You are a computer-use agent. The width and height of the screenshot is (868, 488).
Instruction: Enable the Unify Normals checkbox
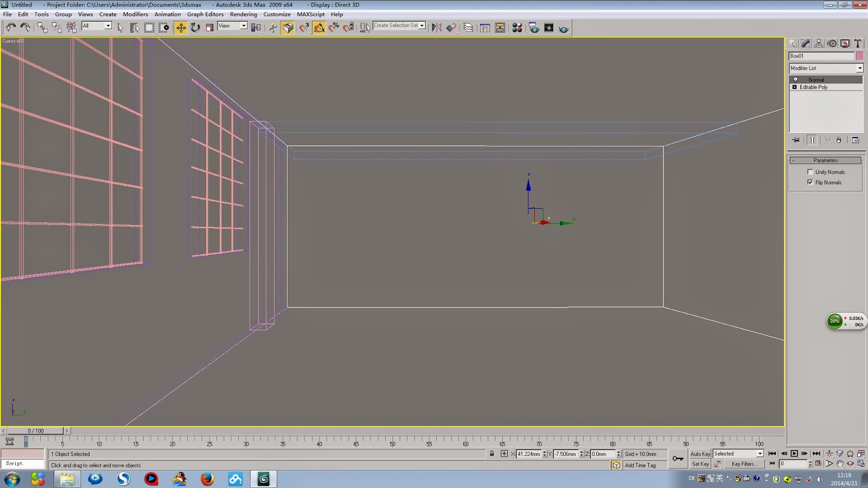810,172
